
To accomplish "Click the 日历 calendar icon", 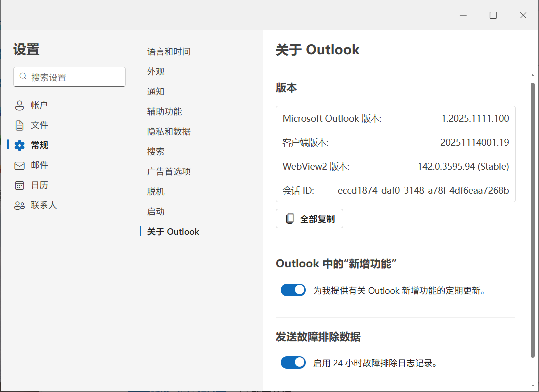I will 19,186.
